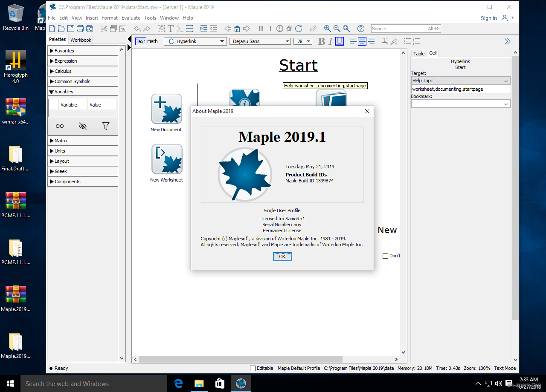Check the Editable checkbox in status bar

[x=253, y=368]
